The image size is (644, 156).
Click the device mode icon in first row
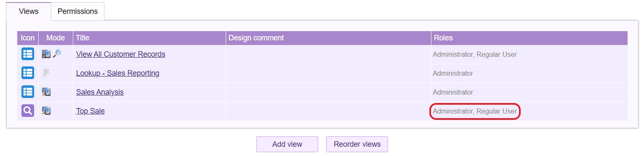46,54
